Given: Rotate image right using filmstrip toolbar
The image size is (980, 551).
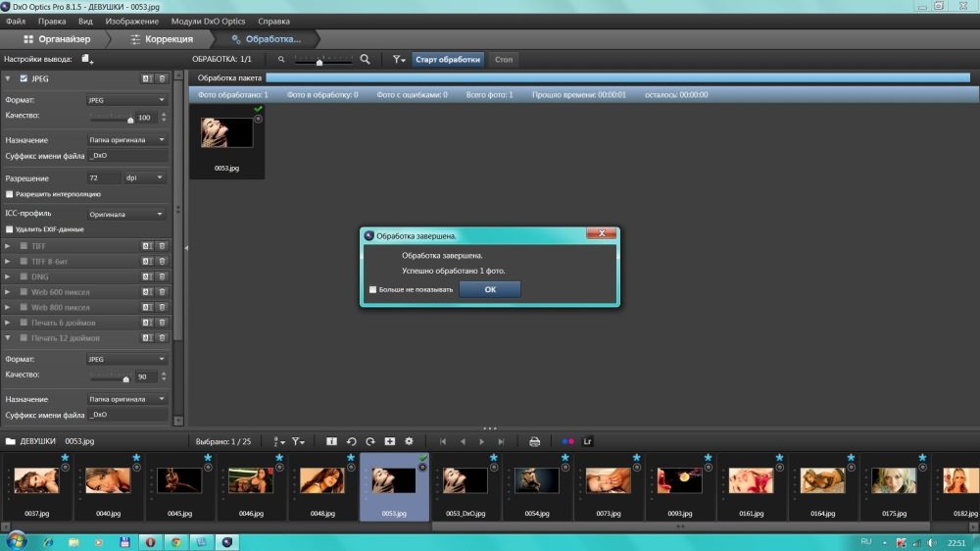Looking at the screenshot, I should (x=369, y=442).
